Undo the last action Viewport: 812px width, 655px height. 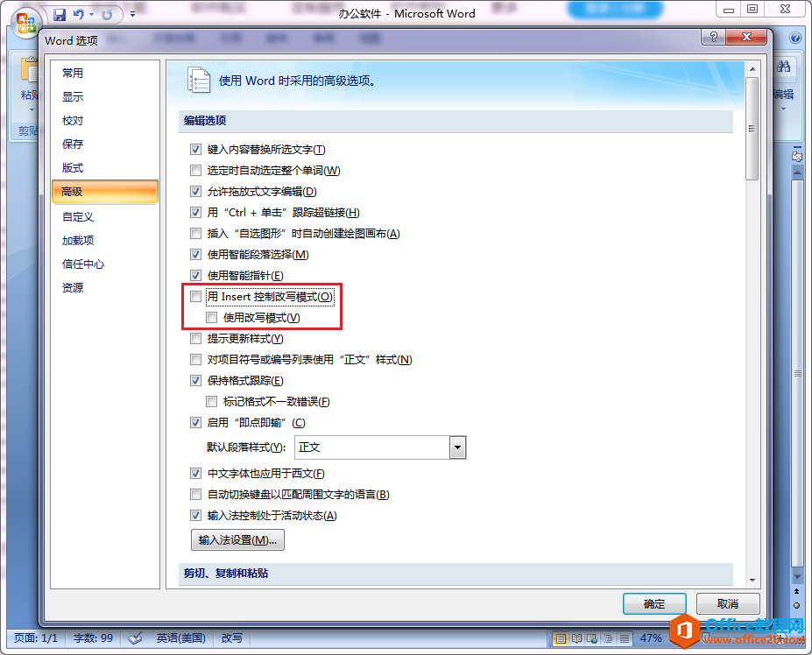pos(79,15)
